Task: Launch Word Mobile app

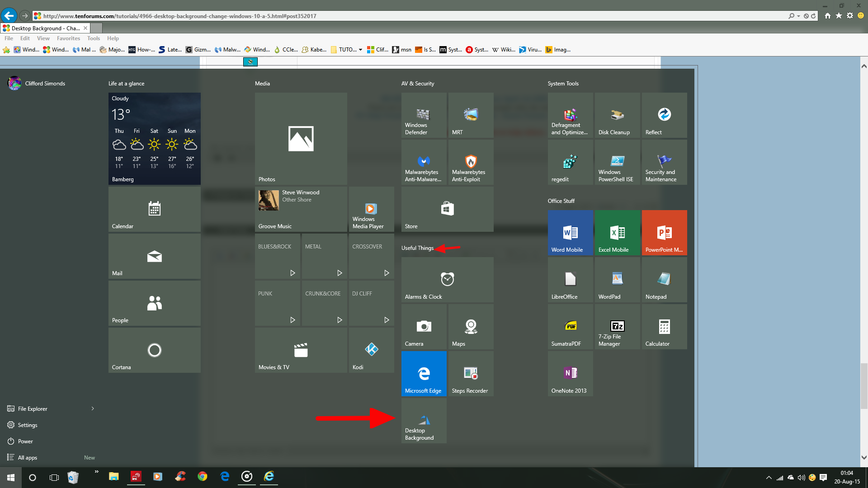Action: coord(569,232)
